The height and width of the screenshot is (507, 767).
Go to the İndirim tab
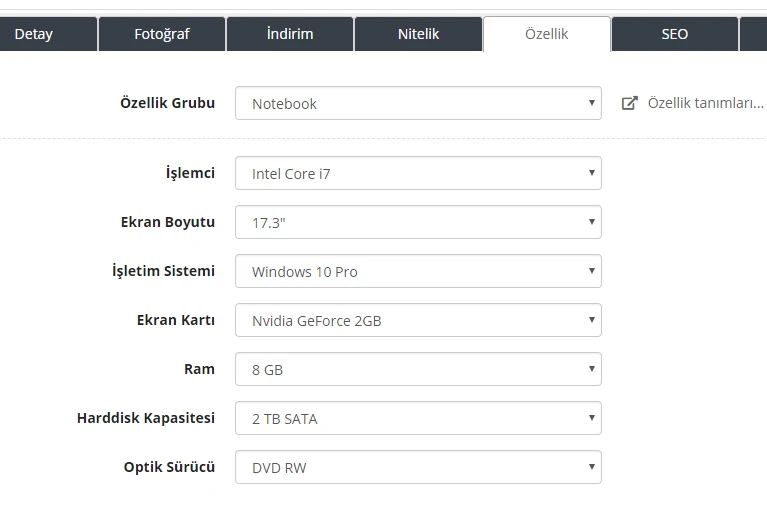pyautogui.click(x=290, y=34)
